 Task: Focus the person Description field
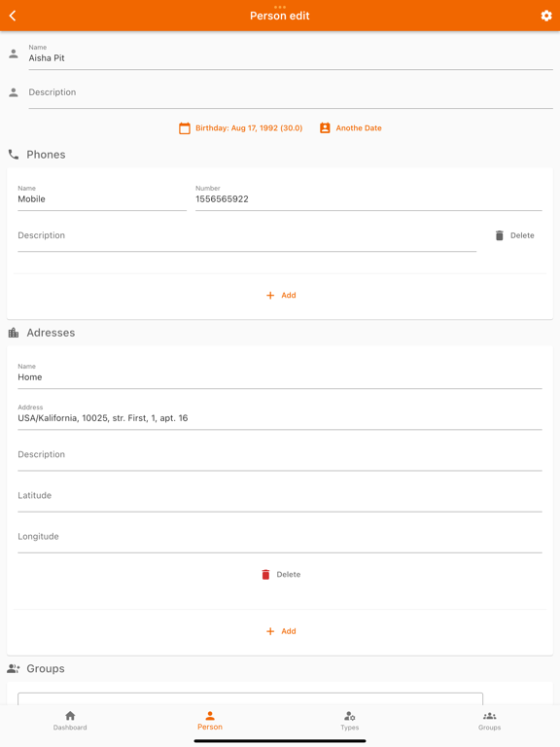(291, 93)
